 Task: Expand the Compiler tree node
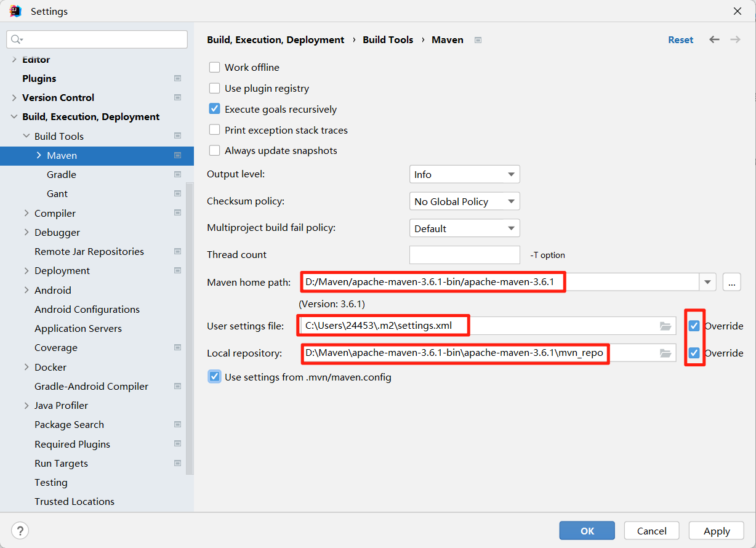(x=26, y=213)
